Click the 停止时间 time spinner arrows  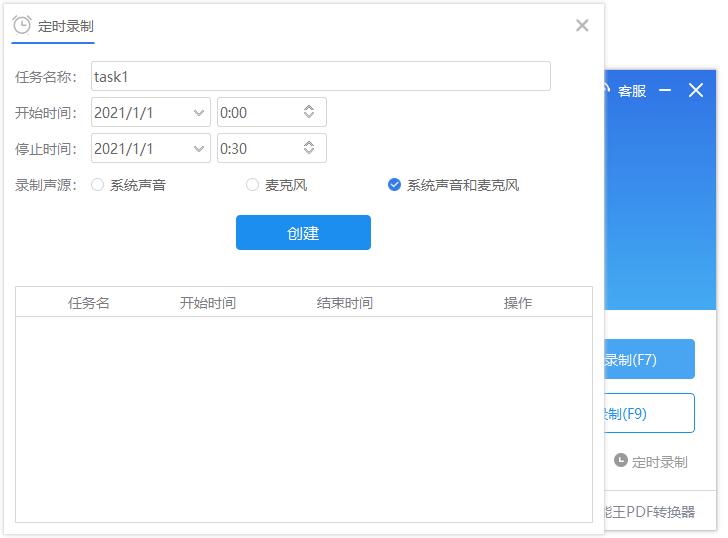309,148
